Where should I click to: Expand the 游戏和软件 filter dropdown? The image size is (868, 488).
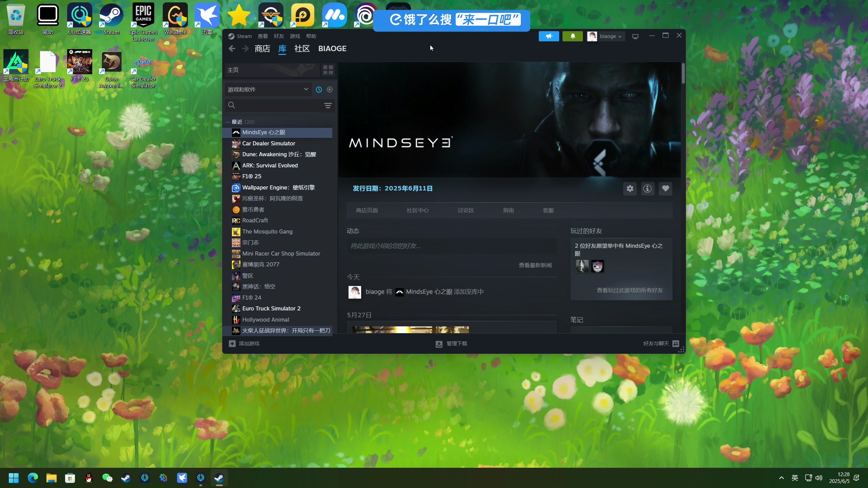(x=268, y=89)
